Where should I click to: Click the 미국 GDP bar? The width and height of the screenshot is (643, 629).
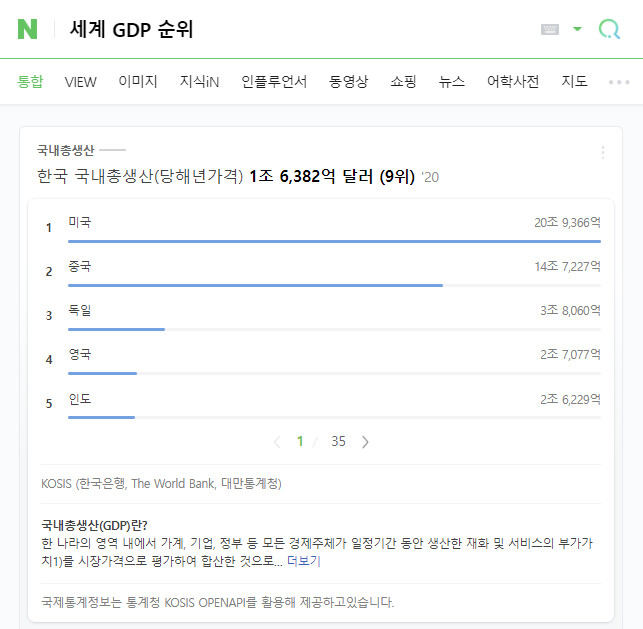point(334,241)
